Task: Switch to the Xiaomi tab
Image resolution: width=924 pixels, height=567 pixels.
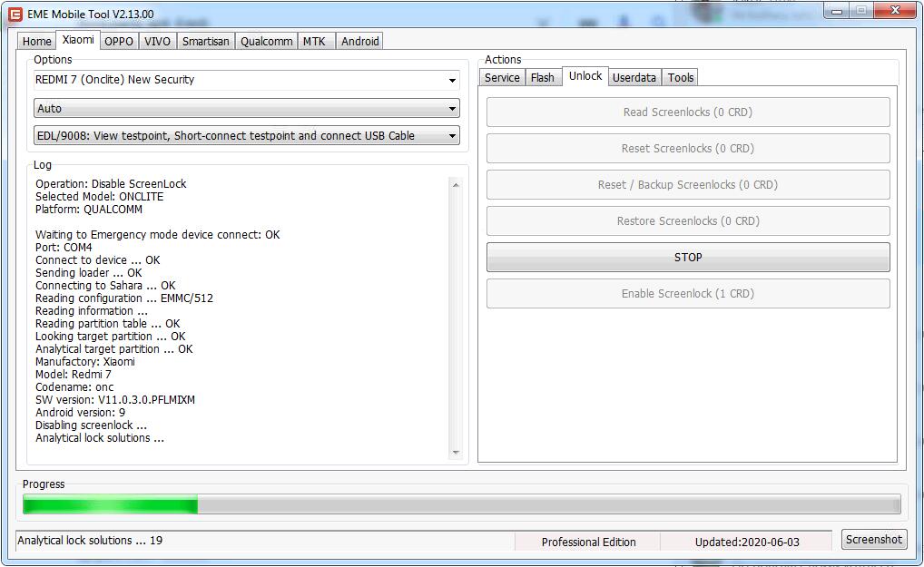Action: pos(78,40)
